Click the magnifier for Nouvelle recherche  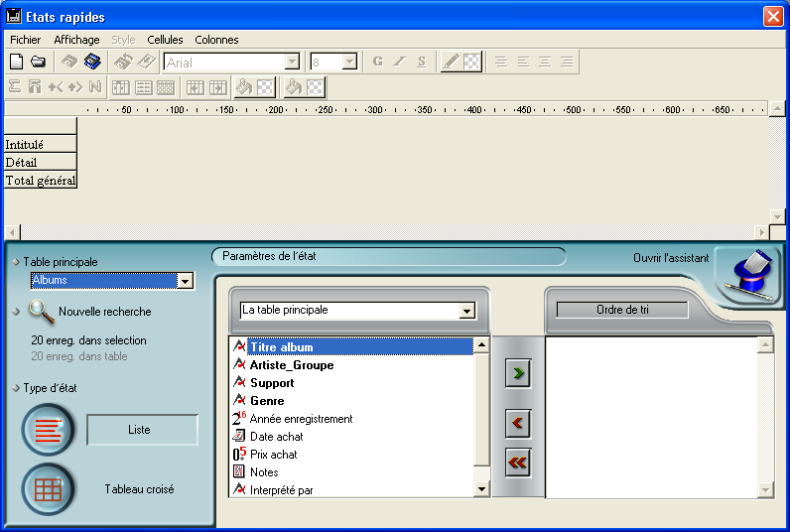click(x=41, y=312)
